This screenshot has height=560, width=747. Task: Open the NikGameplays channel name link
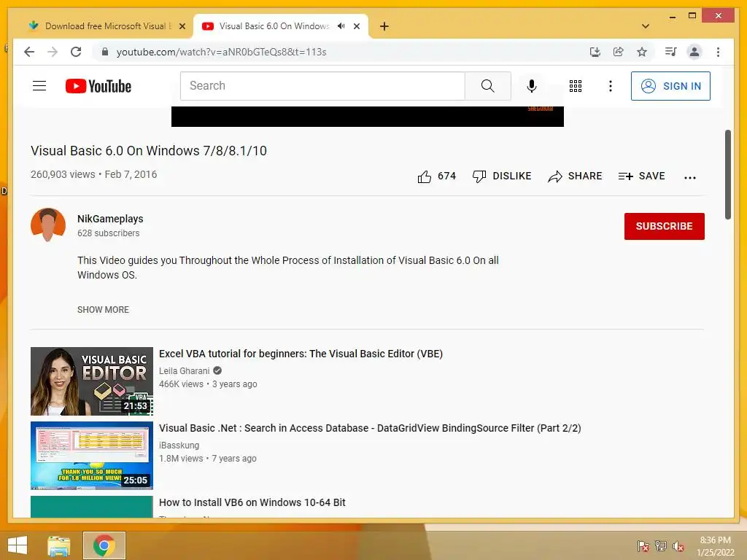[110, 219]
